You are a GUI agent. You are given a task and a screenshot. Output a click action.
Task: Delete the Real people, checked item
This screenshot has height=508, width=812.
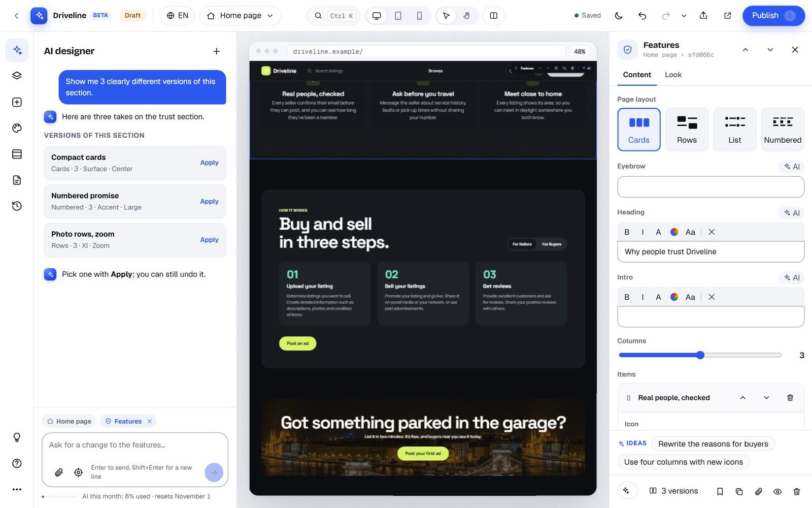(790, 398)
